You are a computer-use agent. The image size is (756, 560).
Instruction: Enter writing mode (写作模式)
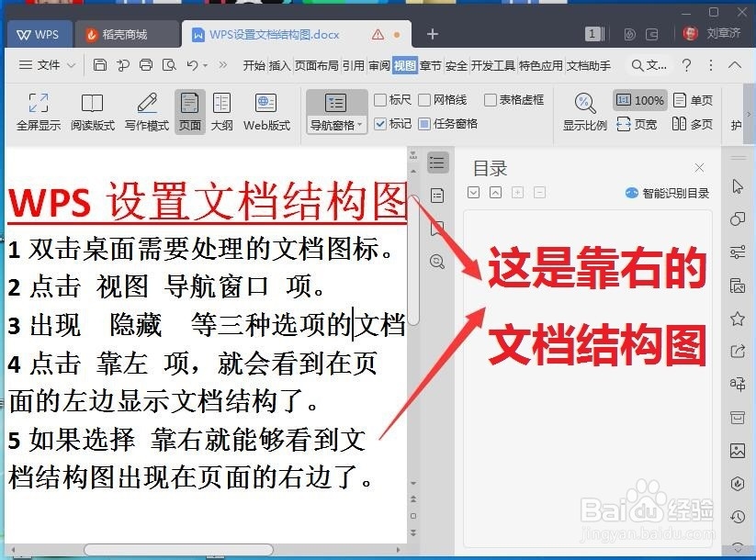tap(146, 110)
